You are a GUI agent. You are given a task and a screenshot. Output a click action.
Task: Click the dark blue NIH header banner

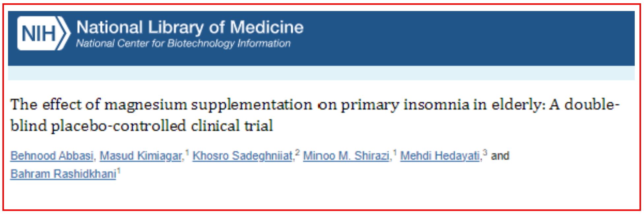pos(321,38)
